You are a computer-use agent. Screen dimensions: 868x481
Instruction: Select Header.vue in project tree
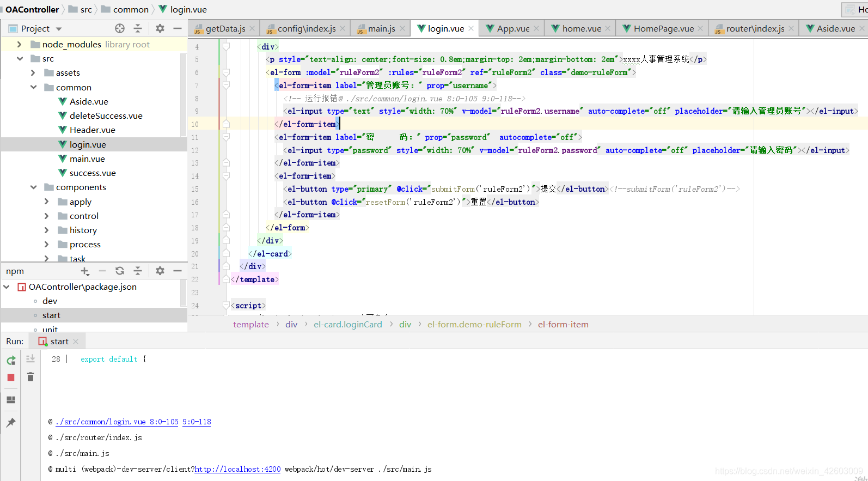[x=92, y=130]
